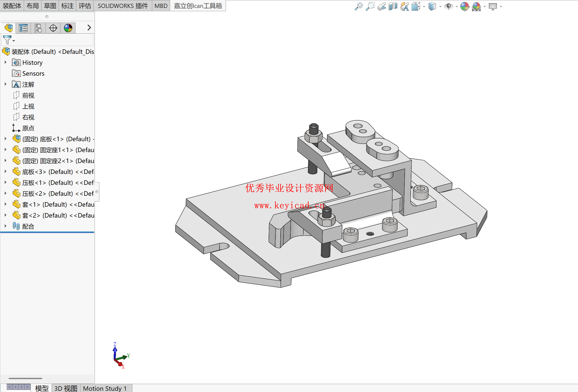Select the 压板<2> component

53,194
